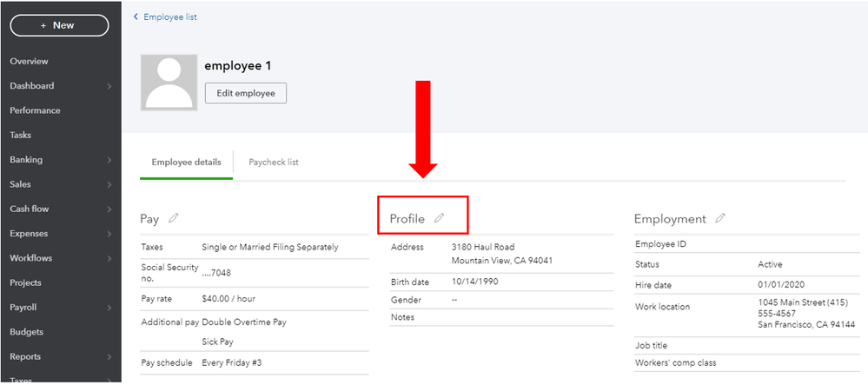Select the Employee details tab

coord(186,163)
